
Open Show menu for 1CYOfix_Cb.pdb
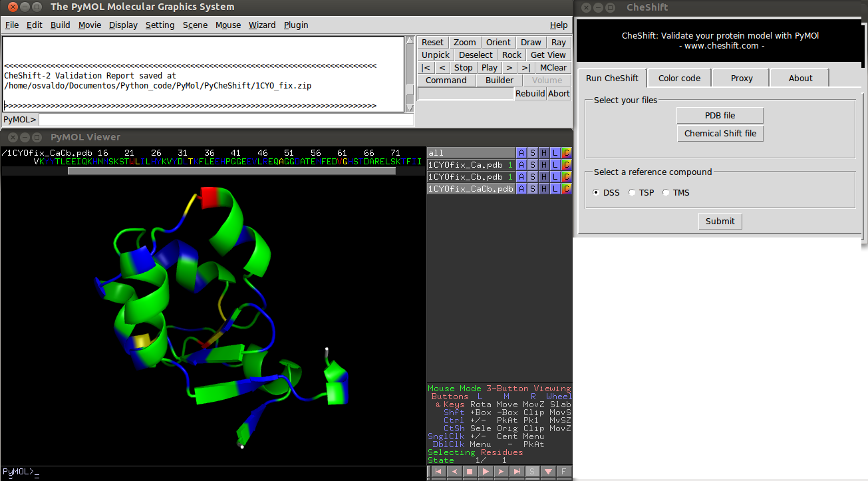click(x=533, y=177)
